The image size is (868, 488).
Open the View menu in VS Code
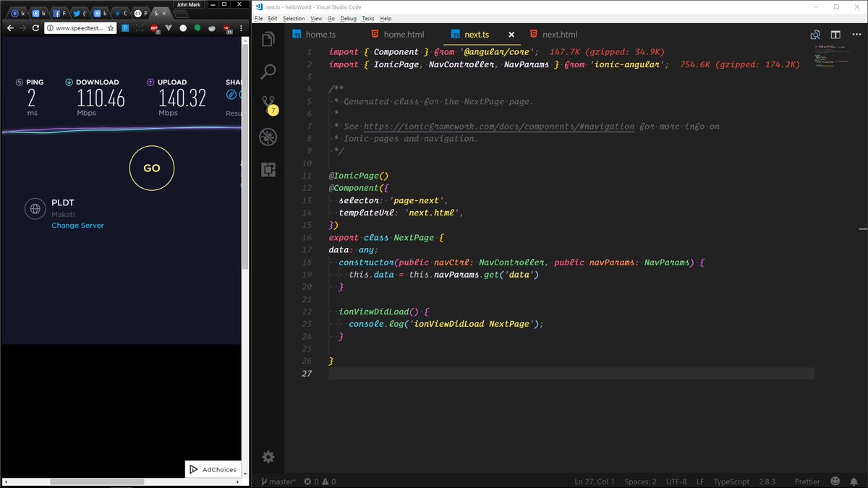pyautogui.click(x=316, y=18)
